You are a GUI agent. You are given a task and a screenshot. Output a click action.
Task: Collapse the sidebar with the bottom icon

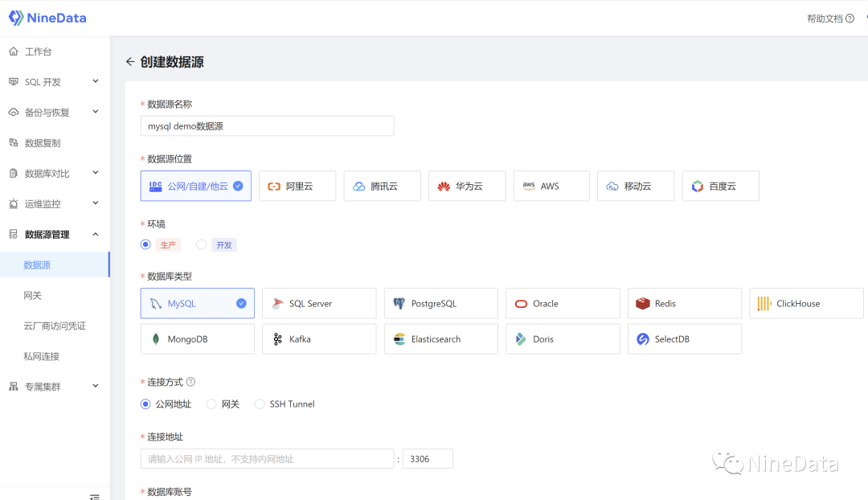(95, 496)
